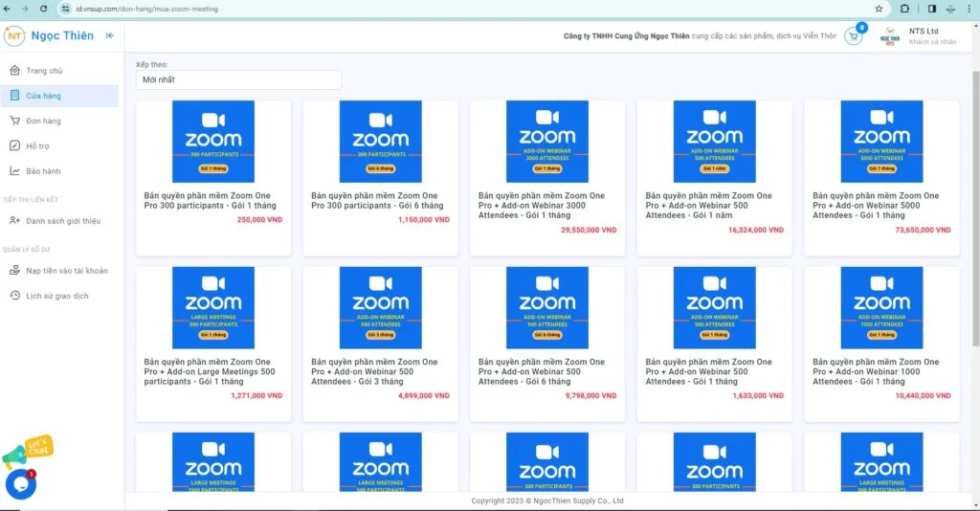Open the Xếp theo Mới nhất dropdown
This screenshot has width=980, height=511.
coord(238,80)
